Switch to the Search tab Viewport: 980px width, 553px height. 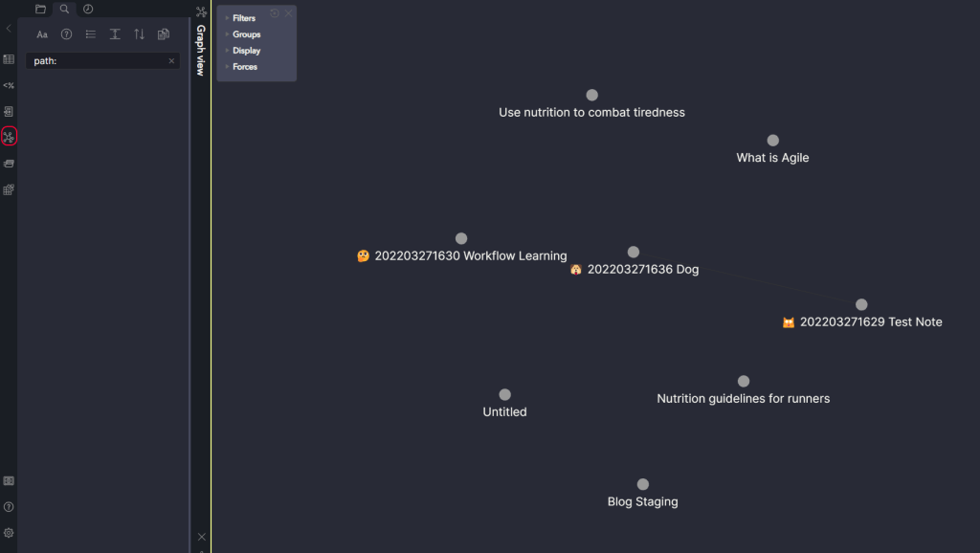(x=64, y=9)
